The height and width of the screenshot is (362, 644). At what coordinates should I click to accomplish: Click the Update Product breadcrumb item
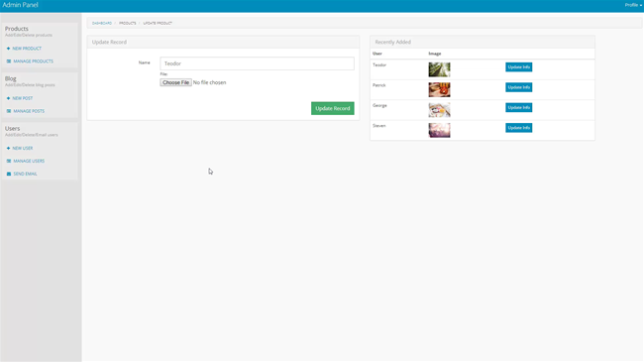point(158,23)
